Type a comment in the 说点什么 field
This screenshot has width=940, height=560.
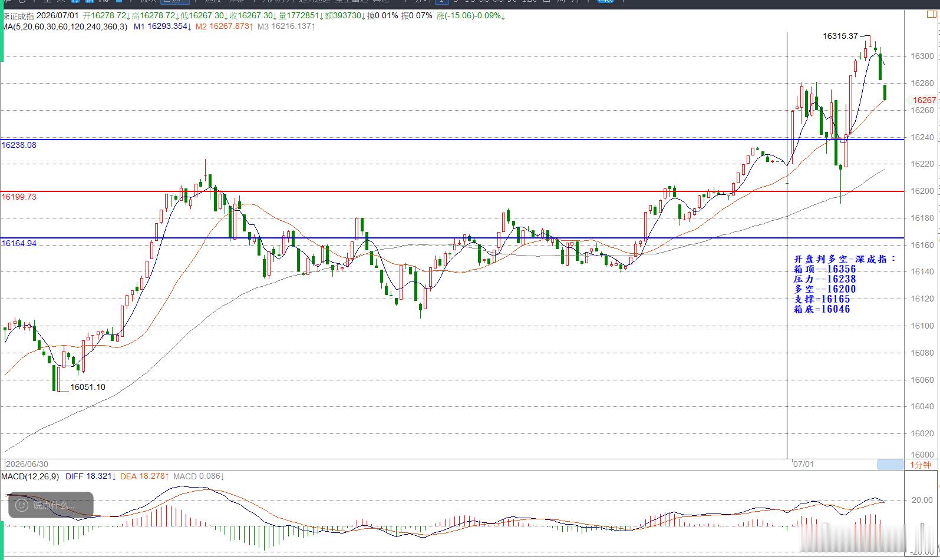[54, 505]
